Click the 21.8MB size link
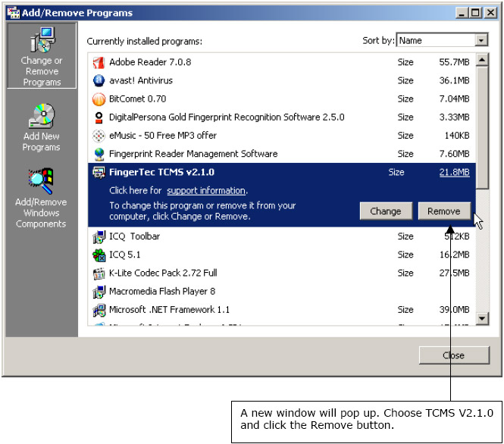504x444 pixels. pos(454,172)
